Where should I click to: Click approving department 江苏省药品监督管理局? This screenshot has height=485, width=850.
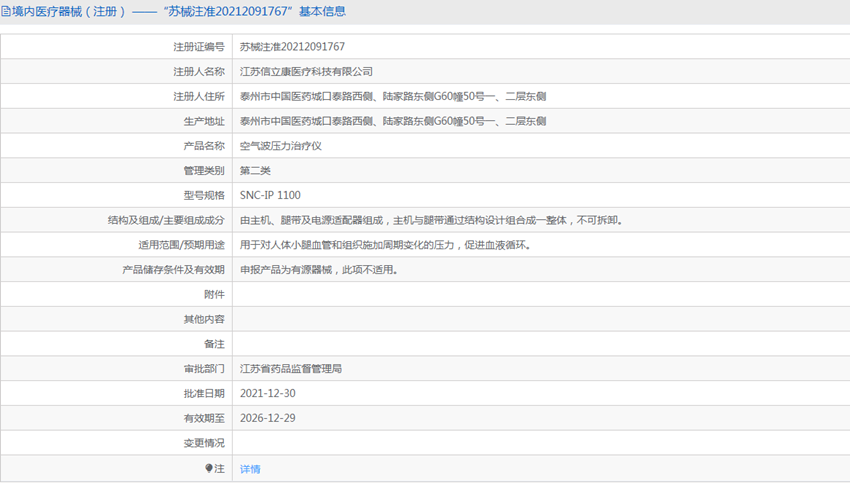[x=291, y=369]
